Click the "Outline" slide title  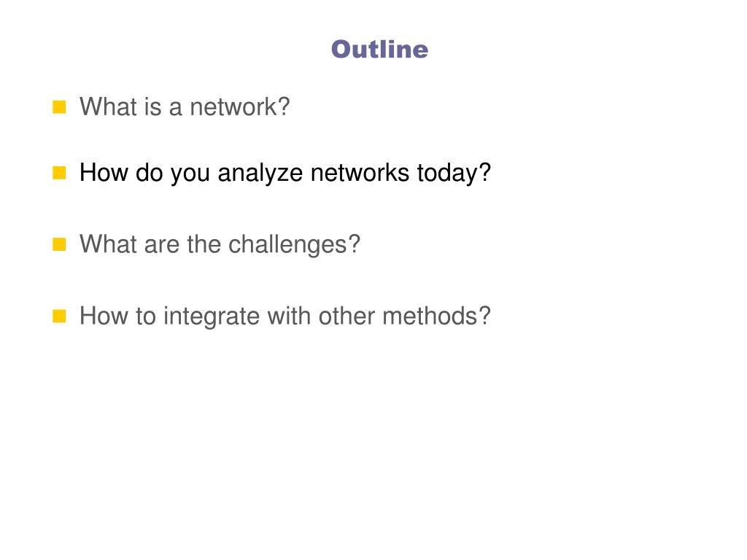pyautogui.click(x=379, y=50)
